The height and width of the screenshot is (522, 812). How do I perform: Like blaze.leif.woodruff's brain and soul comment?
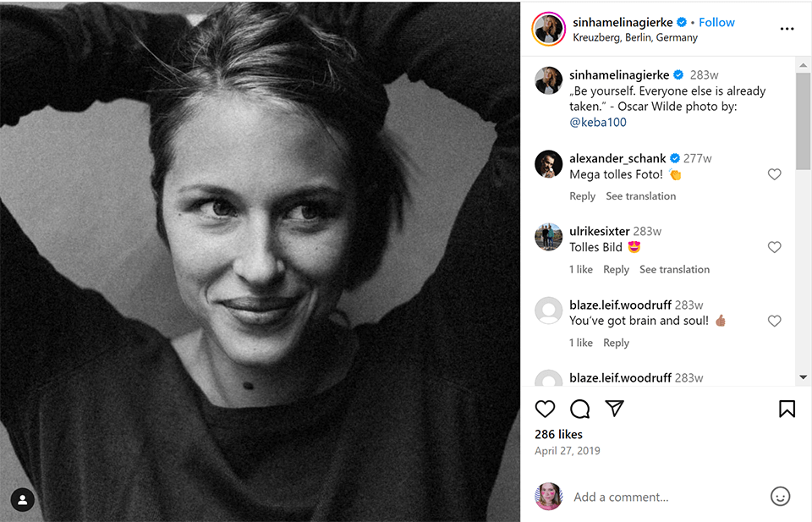(x=774, y=321)
